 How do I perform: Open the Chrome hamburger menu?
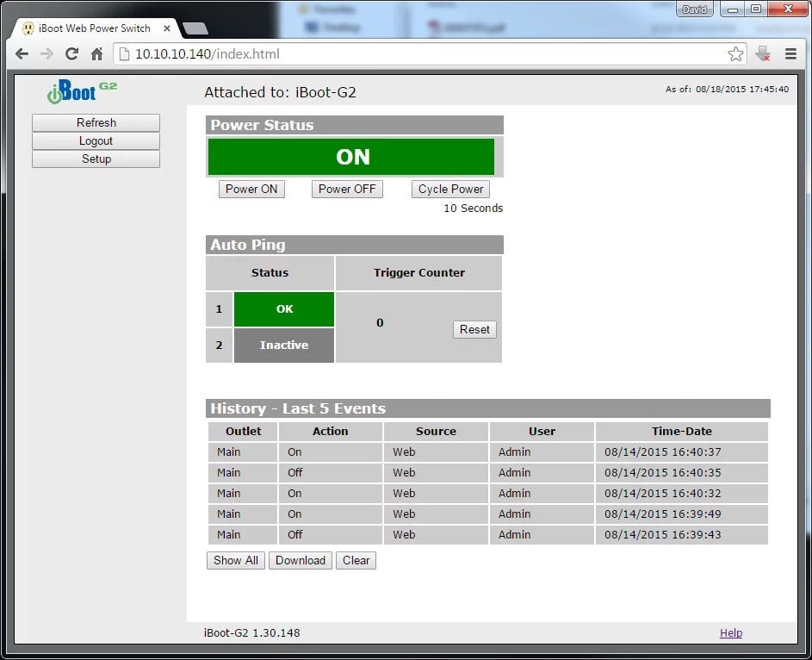(790, 54)
